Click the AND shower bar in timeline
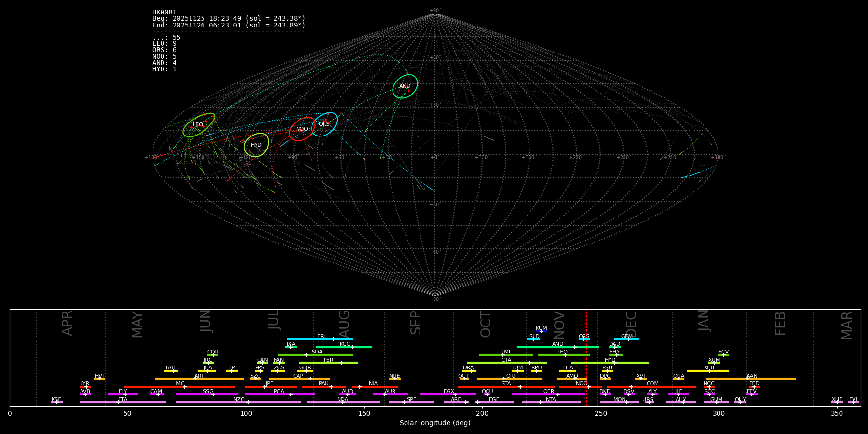The image size is (868, 434). 558,347
